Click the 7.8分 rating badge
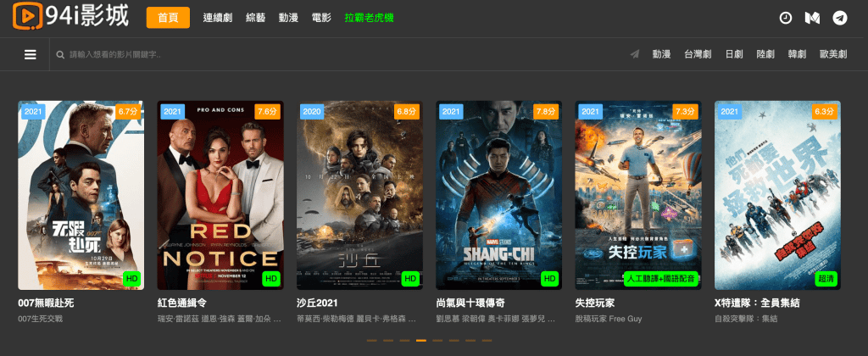The height and width of the screenshot is (356, 868). [x=547, y=111]
